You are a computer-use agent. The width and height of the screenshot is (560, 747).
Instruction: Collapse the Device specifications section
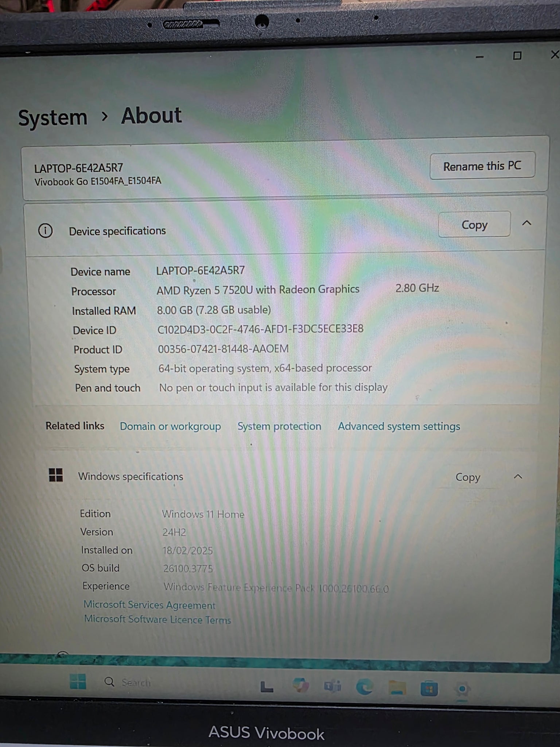pyautogui.click(x=526, y=223)
